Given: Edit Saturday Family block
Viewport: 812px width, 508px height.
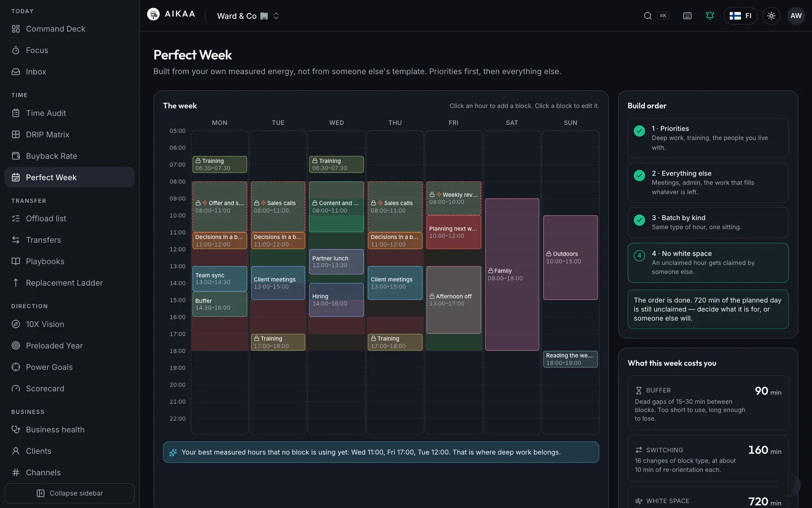Looking at the screenshot, I should tap(512, 274).
